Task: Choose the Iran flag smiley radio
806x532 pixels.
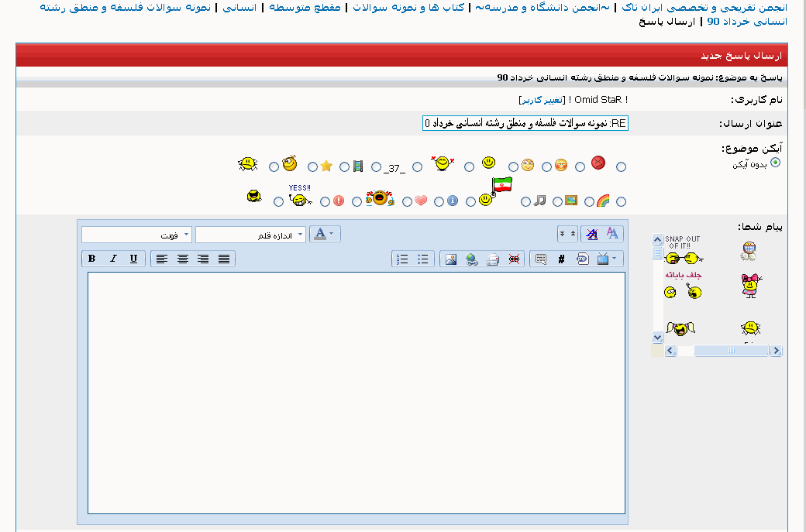Action: [526, 202]
